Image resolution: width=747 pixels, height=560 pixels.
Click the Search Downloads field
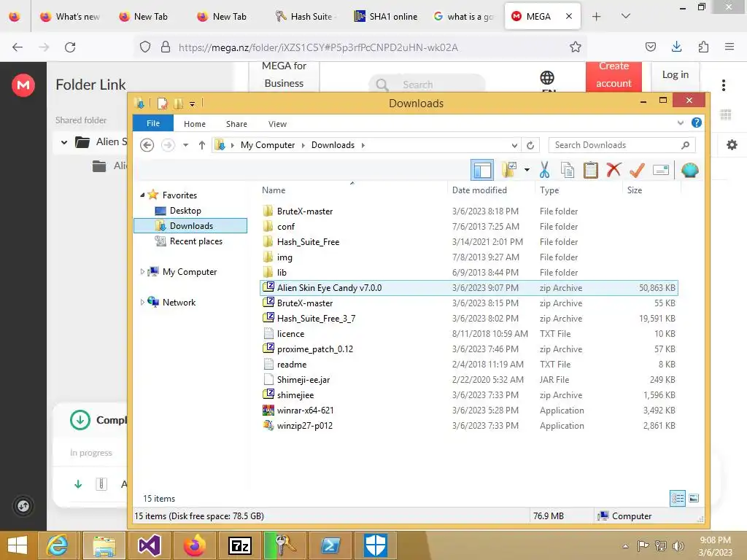(x=622, y=145)
